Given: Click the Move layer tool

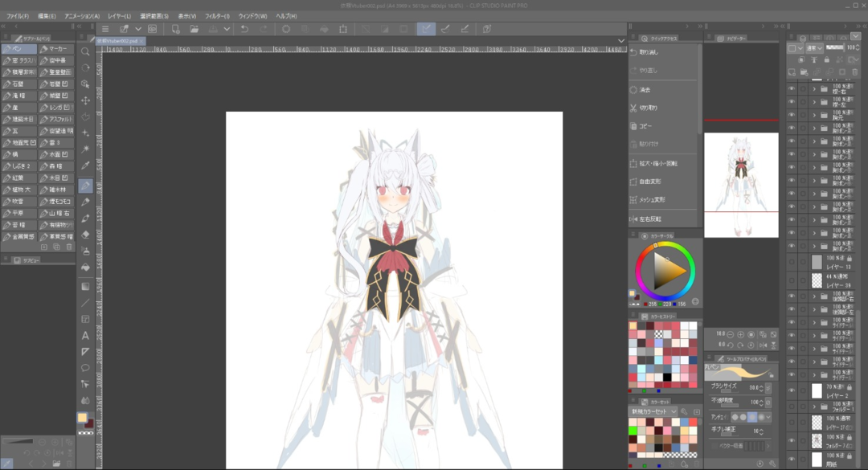Looking at the screenshot, I should (x=85, y=100).
